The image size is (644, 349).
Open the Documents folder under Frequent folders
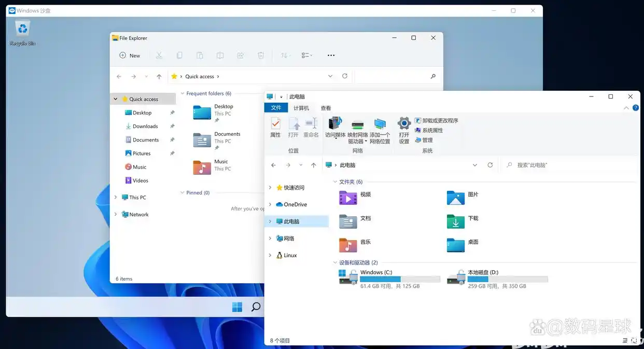217,140
